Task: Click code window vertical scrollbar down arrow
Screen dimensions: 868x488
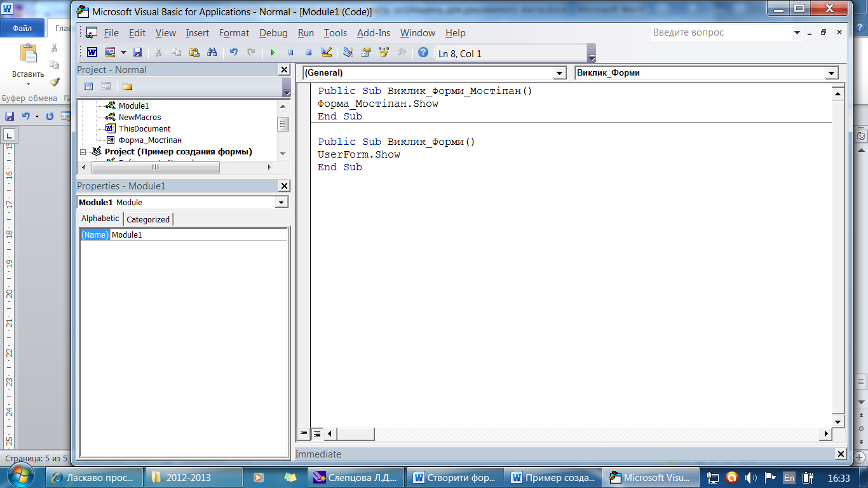Action: (x=838, y=421)
